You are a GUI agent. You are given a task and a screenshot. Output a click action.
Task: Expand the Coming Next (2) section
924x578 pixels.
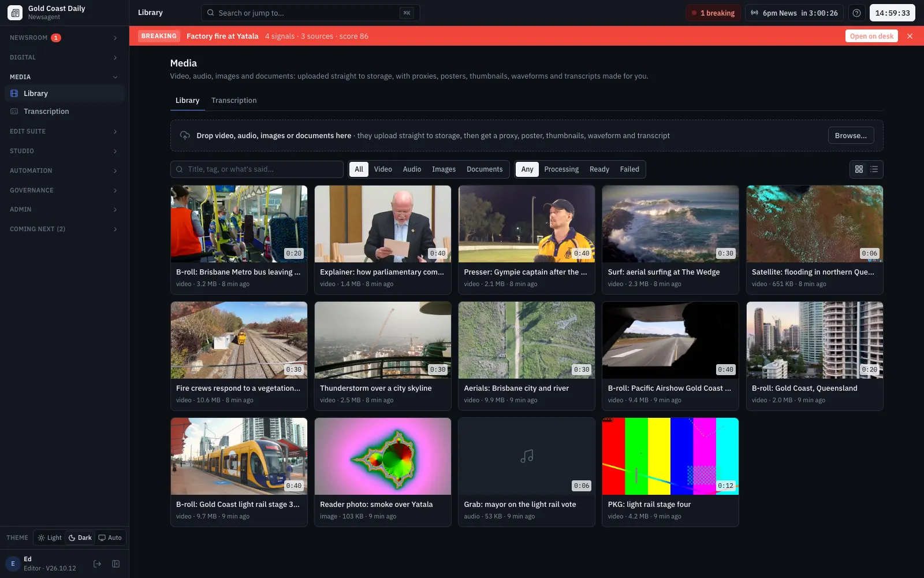pos(64,229)
